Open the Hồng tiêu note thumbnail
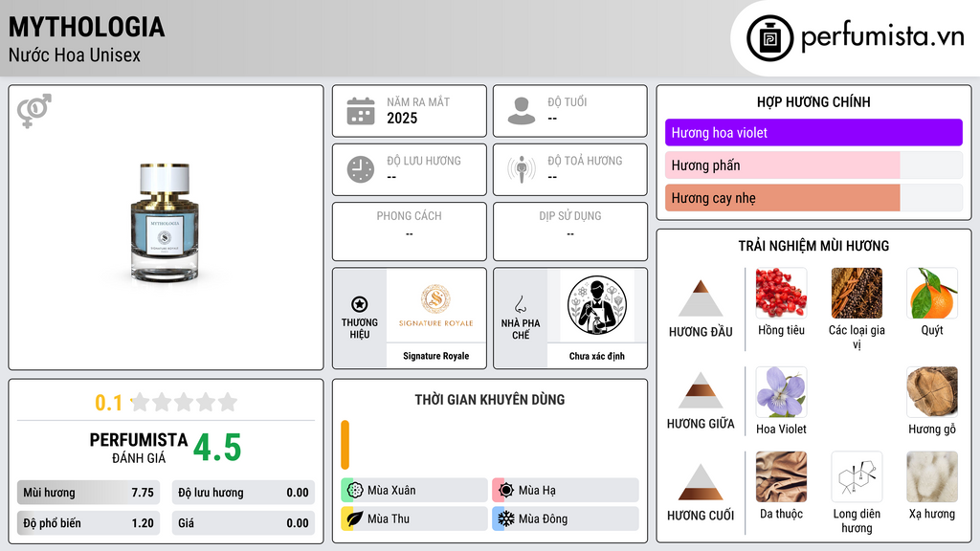The image size is (980, 551). (781, 293)
